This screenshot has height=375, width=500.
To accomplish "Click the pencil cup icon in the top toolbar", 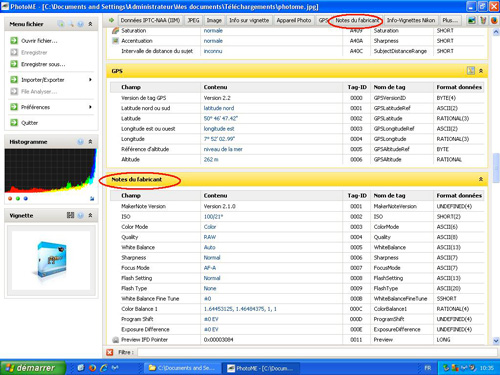I will point(483,20).
